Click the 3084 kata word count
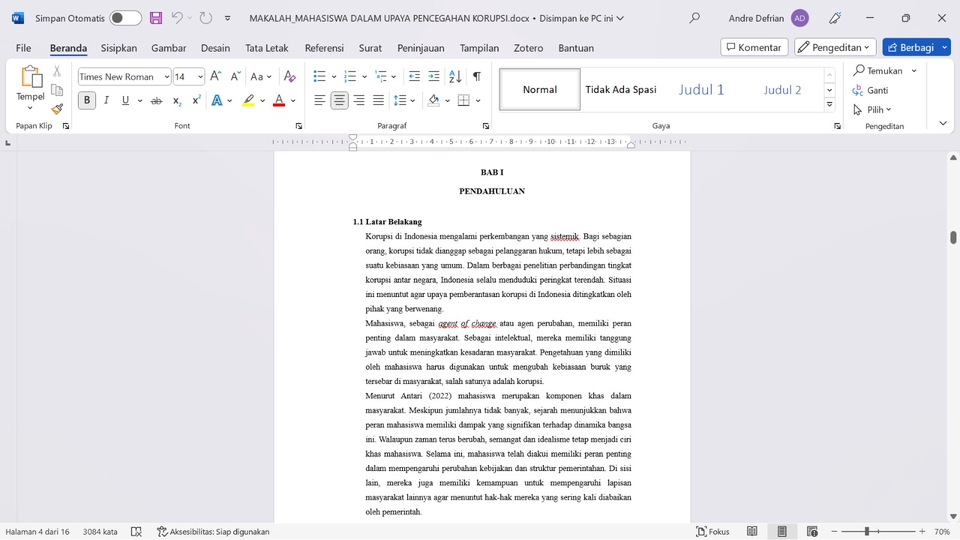This screenshot has width=960, height=540. 100,531
